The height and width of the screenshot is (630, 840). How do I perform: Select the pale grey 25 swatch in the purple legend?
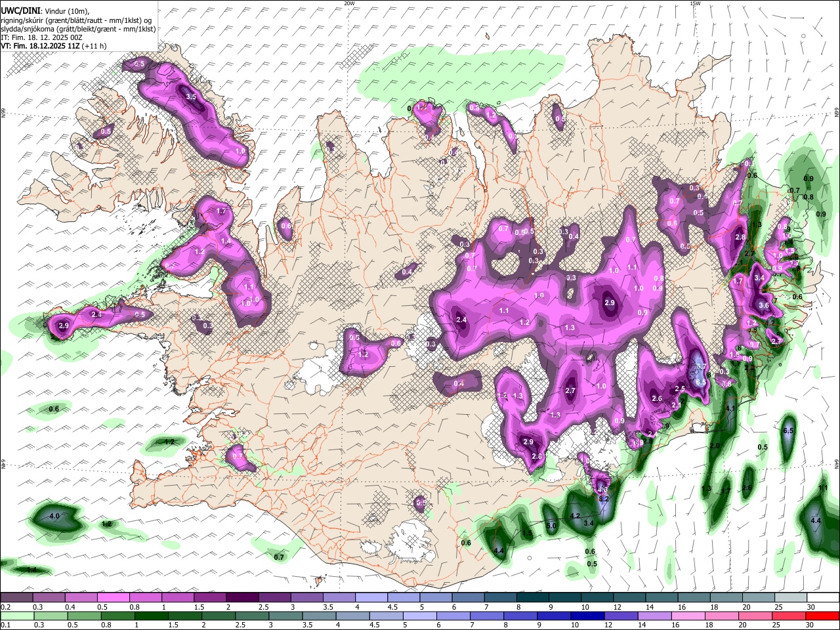click(791, 598)
